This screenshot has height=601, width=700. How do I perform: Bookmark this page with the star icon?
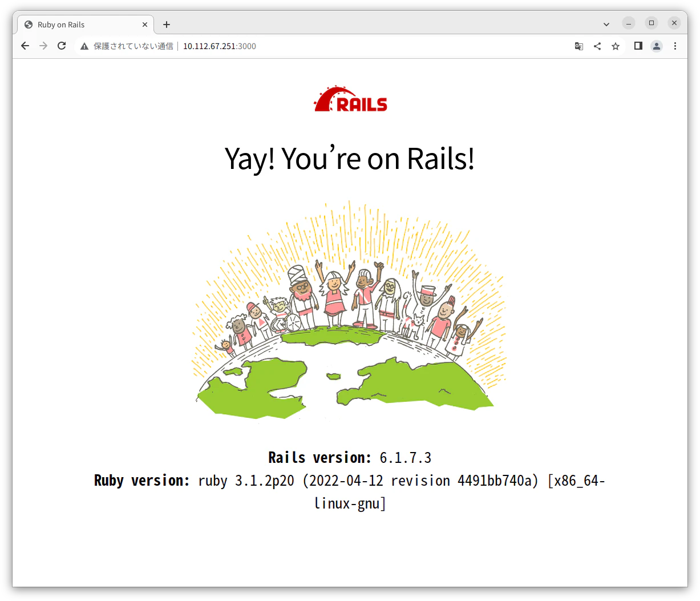(x=616, y=46)
